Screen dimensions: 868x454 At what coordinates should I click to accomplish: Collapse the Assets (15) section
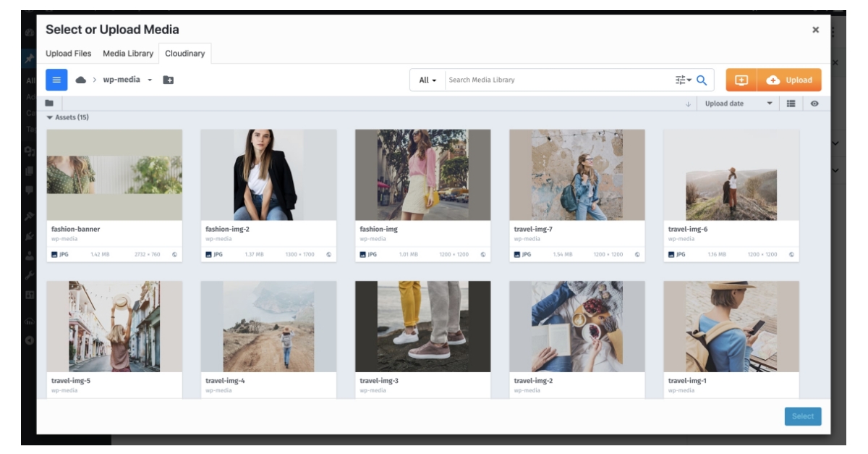click(51, 117)
